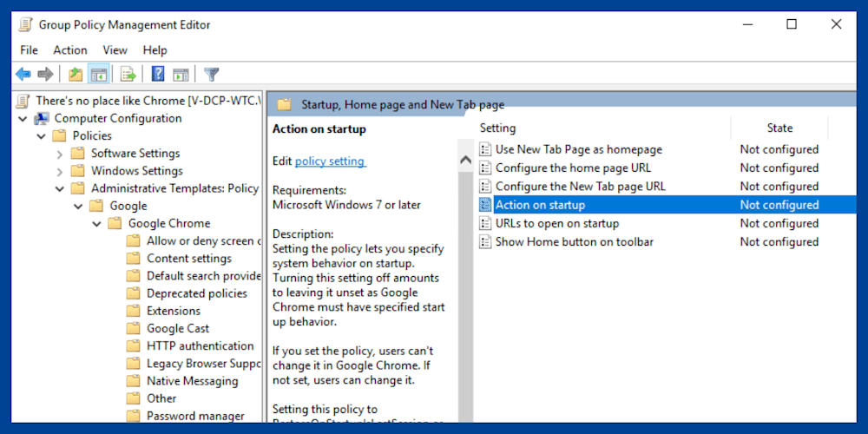Click Not configured state for Show Home button
Image resolution: width=868 pixels, height=434 pixels.
[779, 242]
